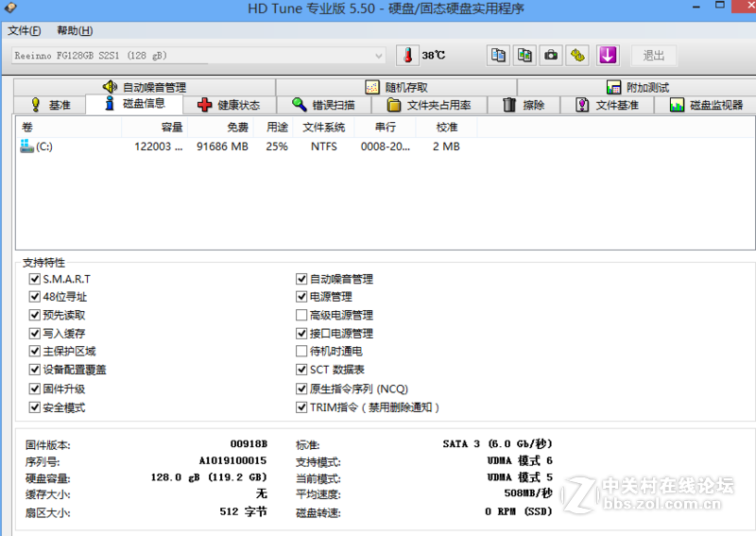The image size is (756, 536).
Task: Switch to the 文件基准 tab
Action: (607, 105)
